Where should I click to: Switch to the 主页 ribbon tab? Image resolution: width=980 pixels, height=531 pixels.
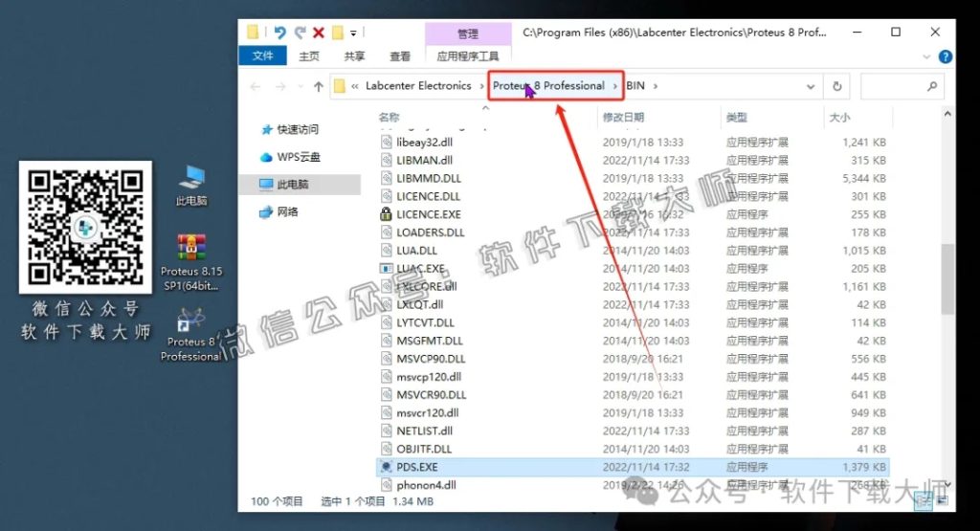click(x=309, y=56)
